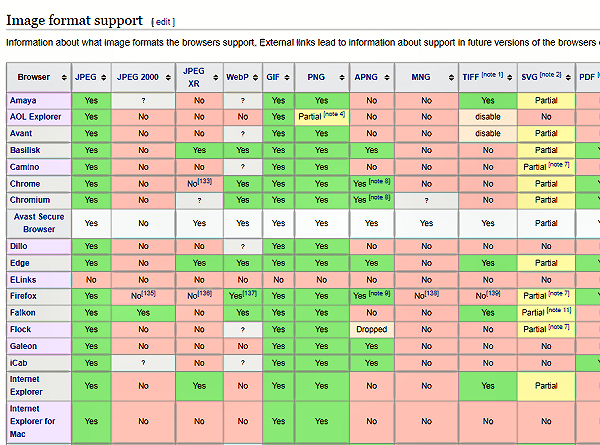
Task: Open the Basilisk browser link
Action: 25,150
